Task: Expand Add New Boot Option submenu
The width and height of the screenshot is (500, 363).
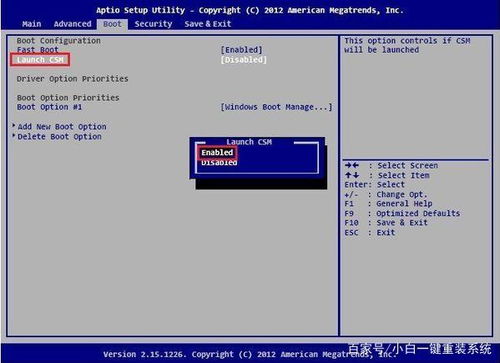Action: [62, 127]
